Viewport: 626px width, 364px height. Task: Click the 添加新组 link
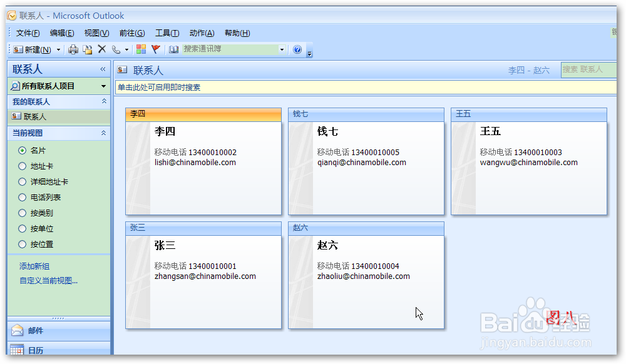coord(34,266)
